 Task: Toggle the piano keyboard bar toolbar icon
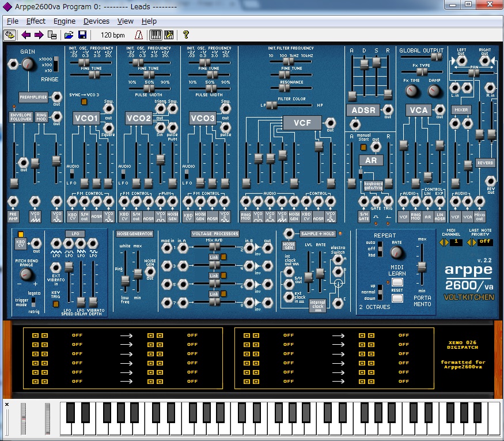156,35
